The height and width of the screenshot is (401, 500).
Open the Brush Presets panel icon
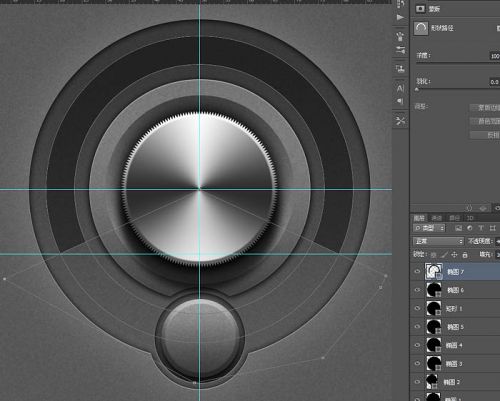pos(400,36)
